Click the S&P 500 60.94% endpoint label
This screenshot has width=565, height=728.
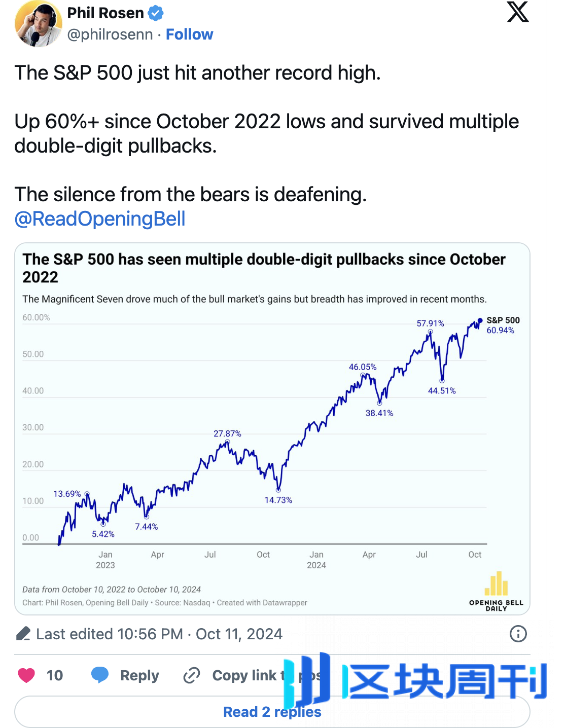(502, 325)
